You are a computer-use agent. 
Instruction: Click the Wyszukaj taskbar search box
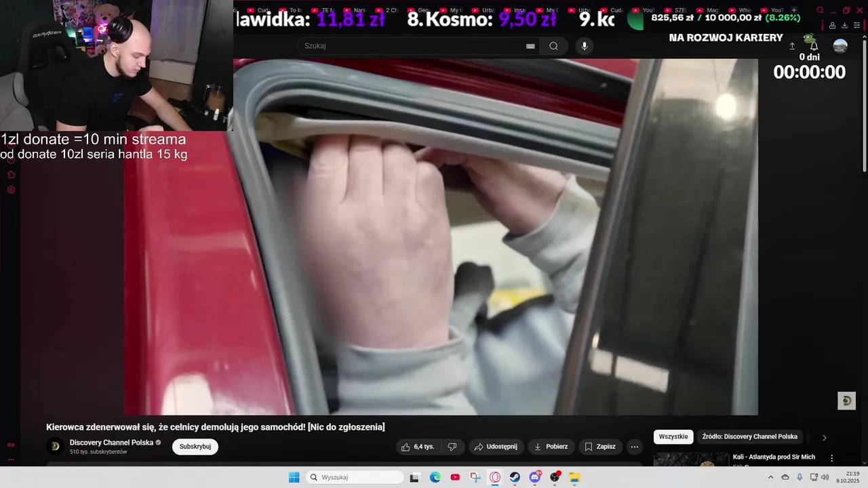355,477
